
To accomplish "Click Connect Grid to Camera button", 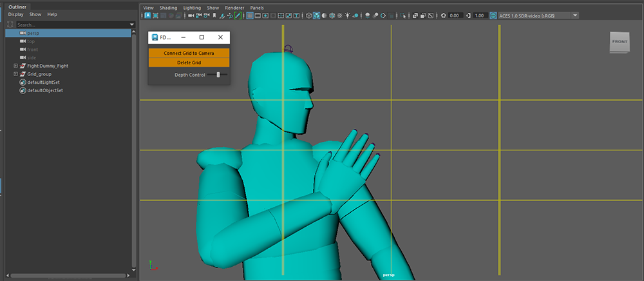I will pyautogui.click(x=189, y=53).
